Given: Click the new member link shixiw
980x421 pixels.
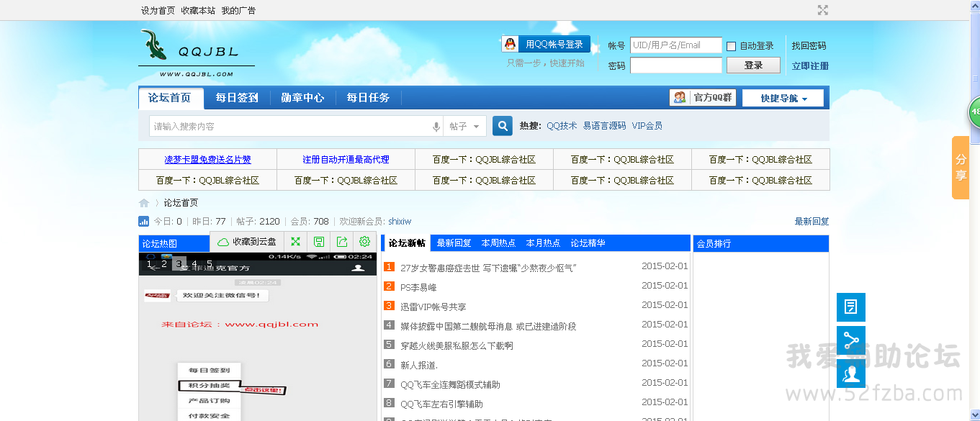Looking at the screenshot, I should coord(400,222).
